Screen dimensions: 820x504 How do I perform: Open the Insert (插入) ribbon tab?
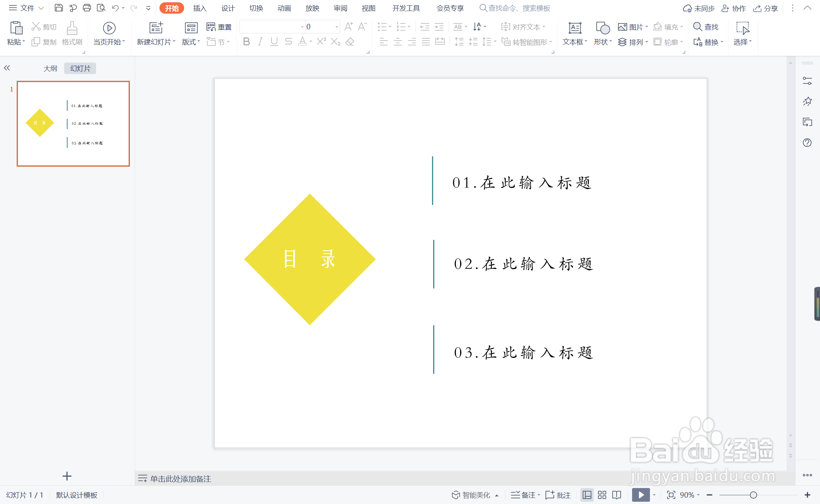click(x=200, y=8)
